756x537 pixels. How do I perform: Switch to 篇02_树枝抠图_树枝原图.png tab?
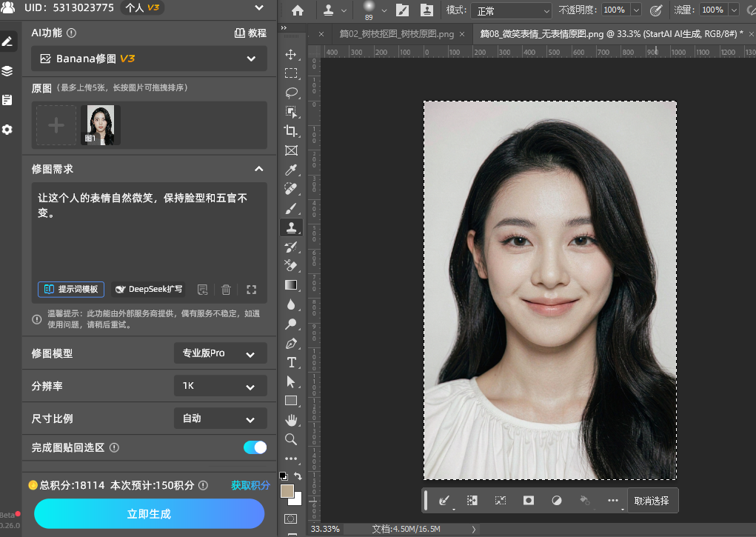pos(396,34)
